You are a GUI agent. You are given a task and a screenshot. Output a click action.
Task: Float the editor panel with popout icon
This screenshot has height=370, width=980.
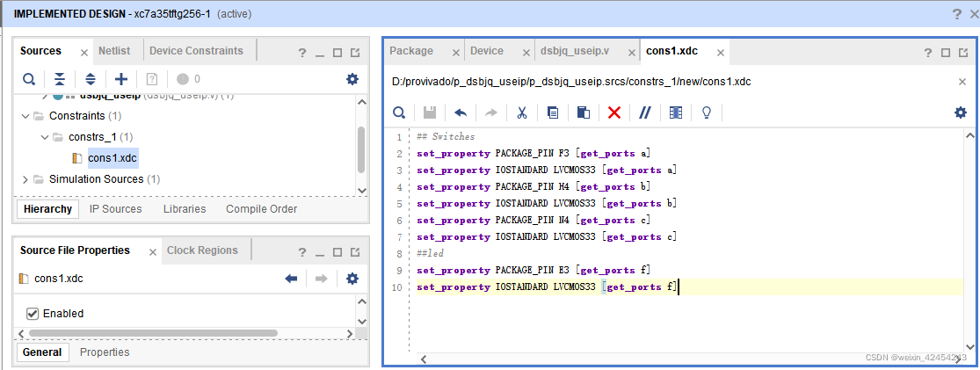click(963, 53)
